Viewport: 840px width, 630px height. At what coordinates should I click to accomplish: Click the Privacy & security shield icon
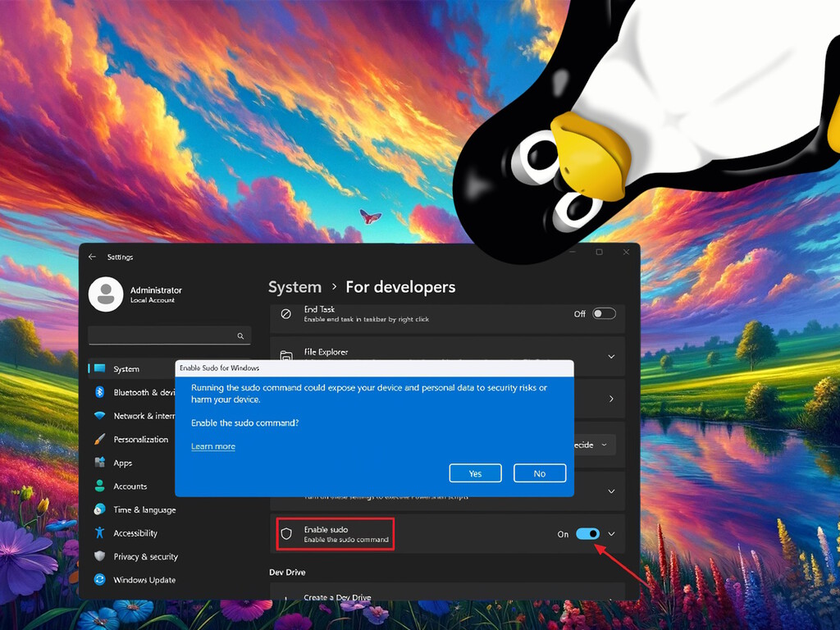point(100,556)
